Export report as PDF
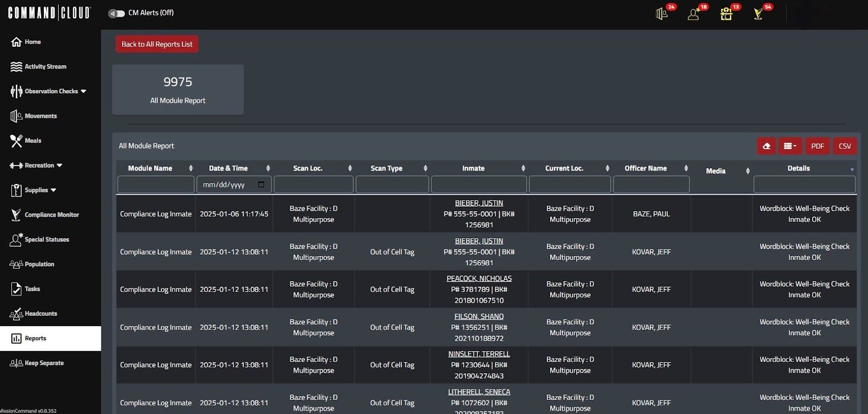The height and width of the screenshot is (414, 868). tap(818, 146)
